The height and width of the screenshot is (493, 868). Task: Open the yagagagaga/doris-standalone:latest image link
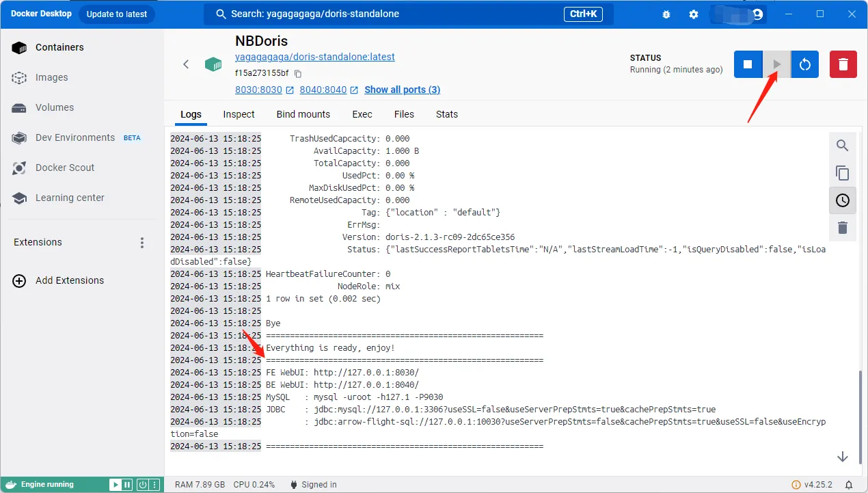tap(315, 57)
